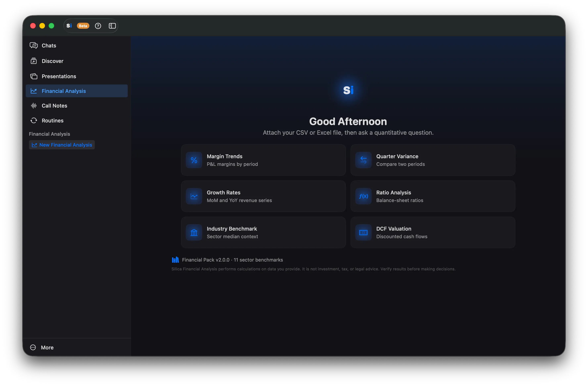Choose the DCF Valuation card
Viewport: 588px width, 386px height.
pyautogui.click(x=433, y=232)
